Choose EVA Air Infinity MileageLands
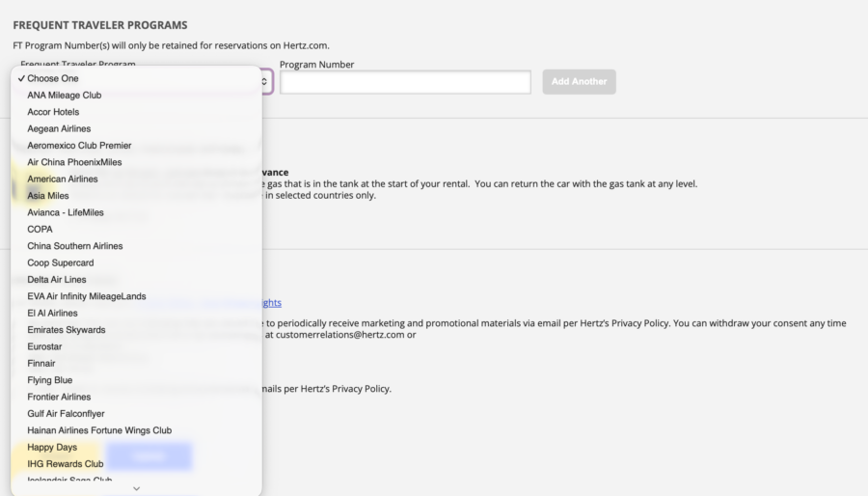The image size is (868, 496). [x=136, y=296]
